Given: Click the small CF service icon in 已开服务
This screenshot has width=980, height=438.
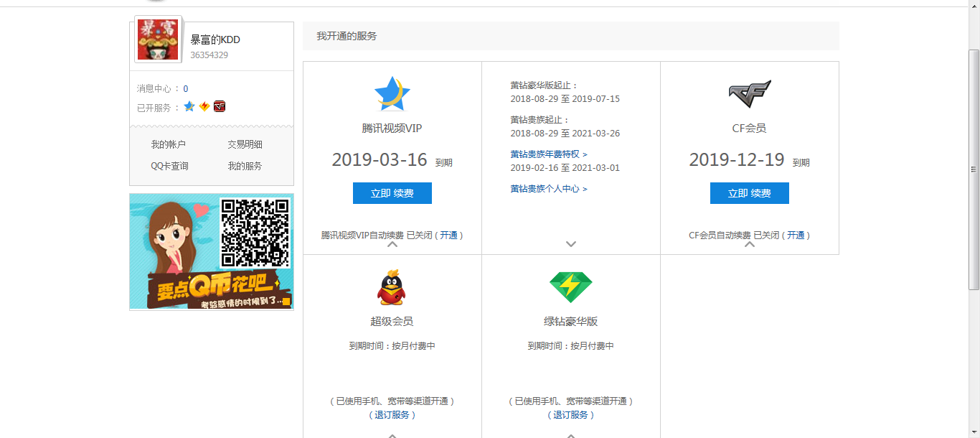Looking at the screenshot, I should coord(220,106).
